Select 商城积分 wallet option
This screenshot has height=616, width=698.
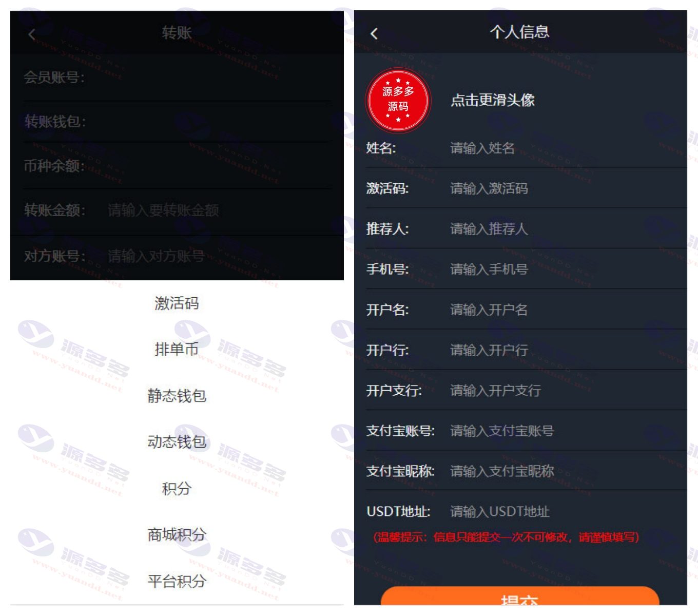(x=177, y=535)
